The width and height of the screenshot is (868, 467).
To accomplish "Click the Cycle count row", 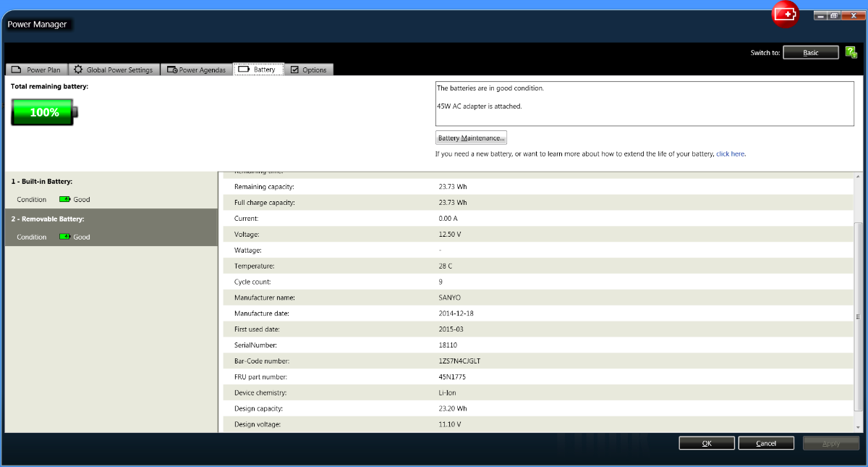I will 535,282.
